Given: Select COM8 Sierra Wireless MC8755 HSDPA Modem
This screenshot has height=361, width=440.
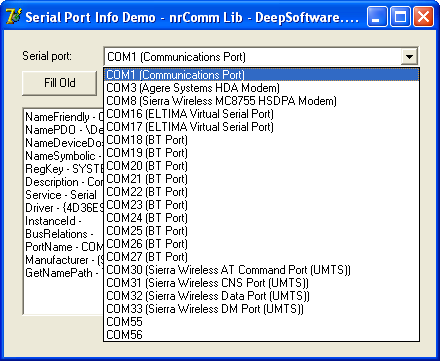Looking at the screenshot, I should 262,101.
